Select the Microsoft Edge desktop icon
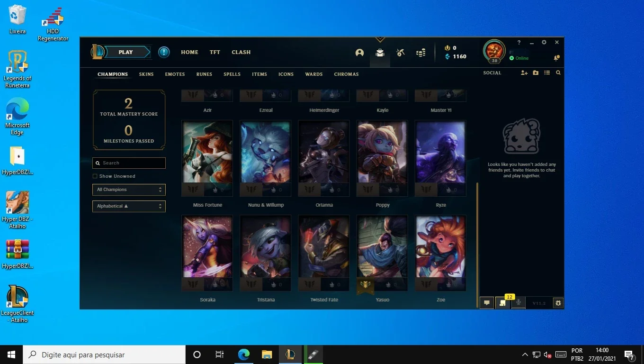Image resolution: width=644 pixels, height=364 pixels. click(18, 116)
